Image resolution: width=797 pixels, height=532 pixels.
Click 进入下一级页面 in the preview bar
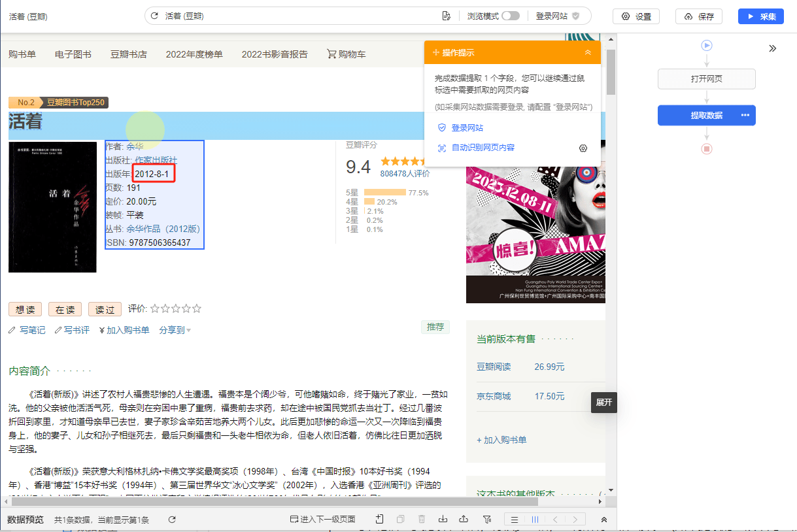click(323, 520)
